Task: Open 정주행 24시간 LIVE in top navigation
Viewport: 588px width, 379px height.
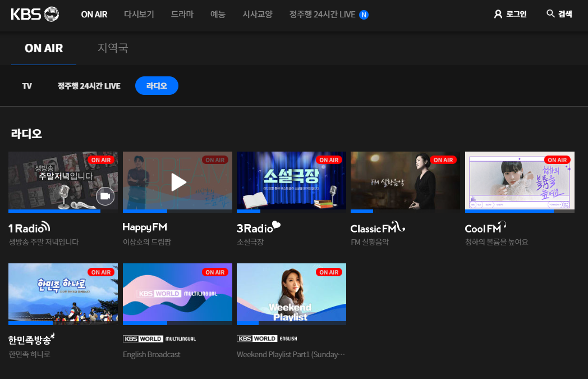Action: 323,14
